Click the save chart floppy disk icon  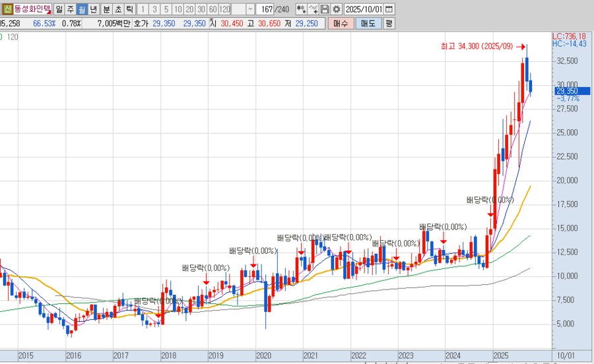325,10
